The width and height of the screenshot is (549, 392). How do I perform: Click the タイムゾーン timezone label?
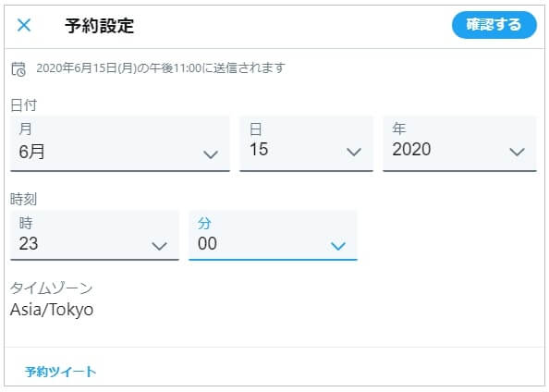[x=51, y=288]
